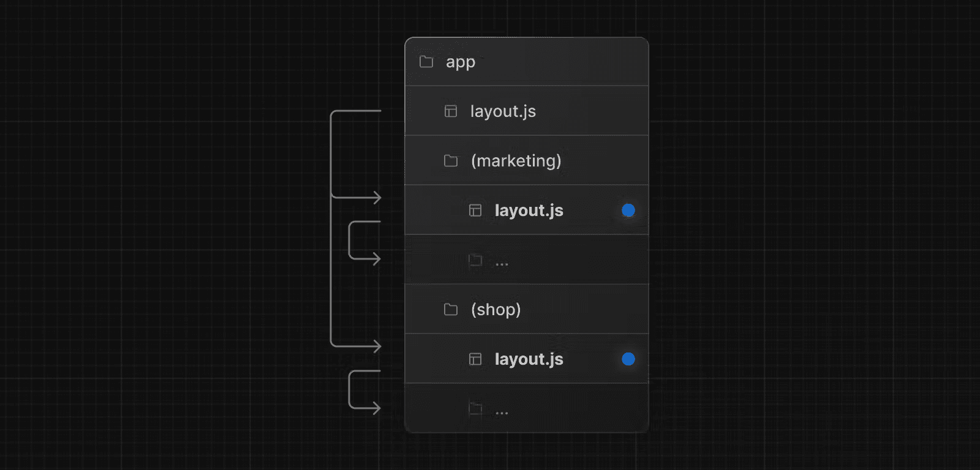Click the dimmed folder icon under (shop)
The width and height of the screenshot is (980, 470).
click(x=475, y=409)
